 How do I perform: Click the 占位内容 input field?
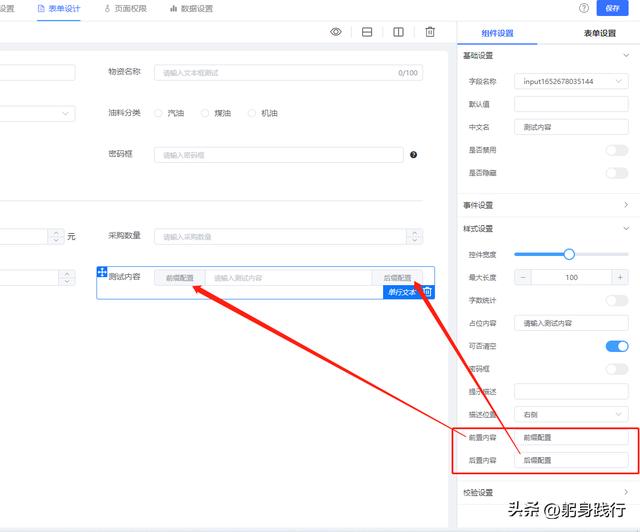[x=571, y=323]
